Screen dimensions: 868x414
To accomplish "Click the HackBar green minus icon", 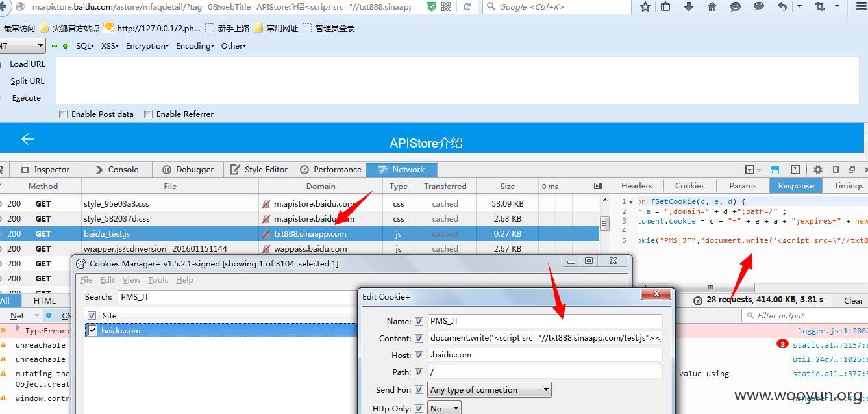I will click(55, 46).
